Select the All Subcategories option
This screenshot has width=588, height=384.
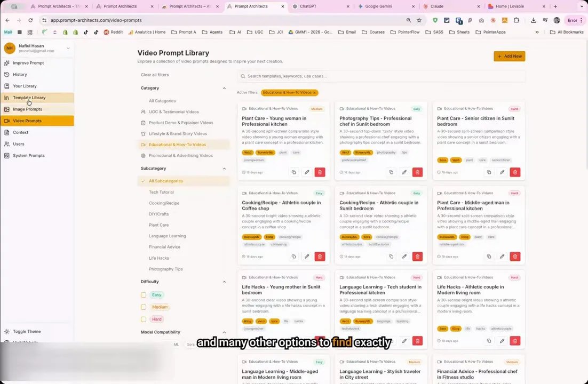pyautogui.click(x=184, y=181)
